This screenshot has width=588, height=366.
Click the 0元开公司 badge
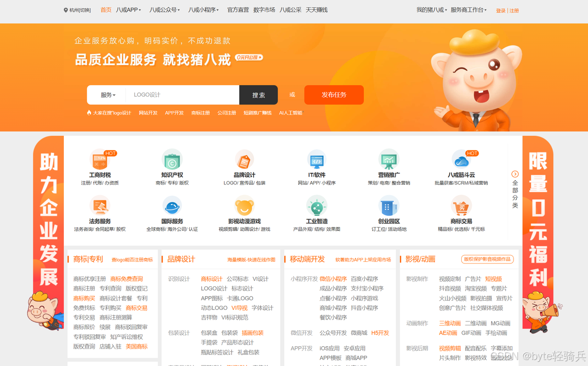249,57
